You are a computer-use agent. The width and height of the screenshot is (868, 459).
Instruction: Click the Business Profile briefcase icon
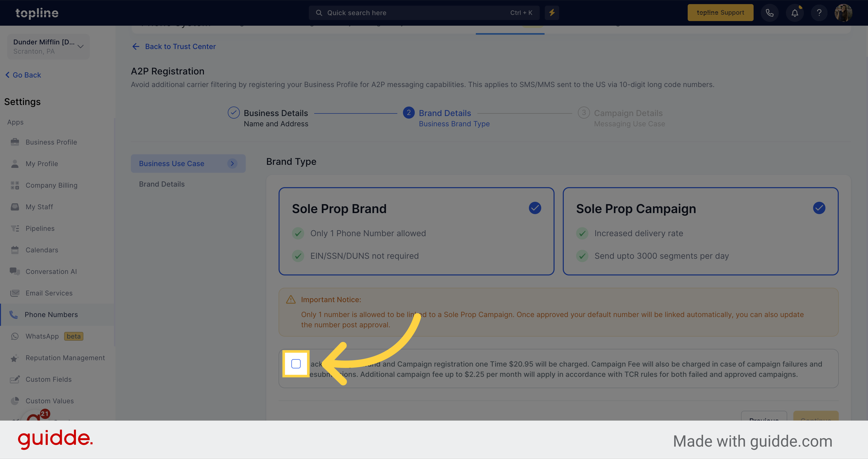[15, 142]
